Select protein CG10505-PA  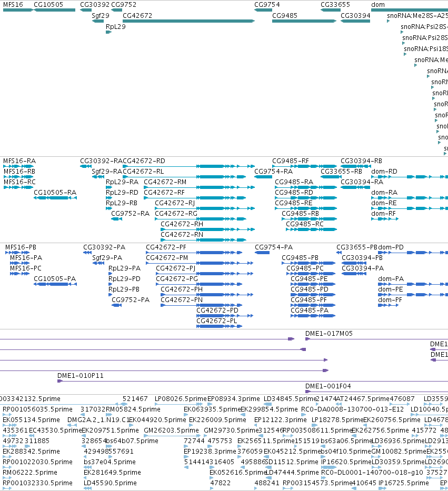click(x=55, y=279)
